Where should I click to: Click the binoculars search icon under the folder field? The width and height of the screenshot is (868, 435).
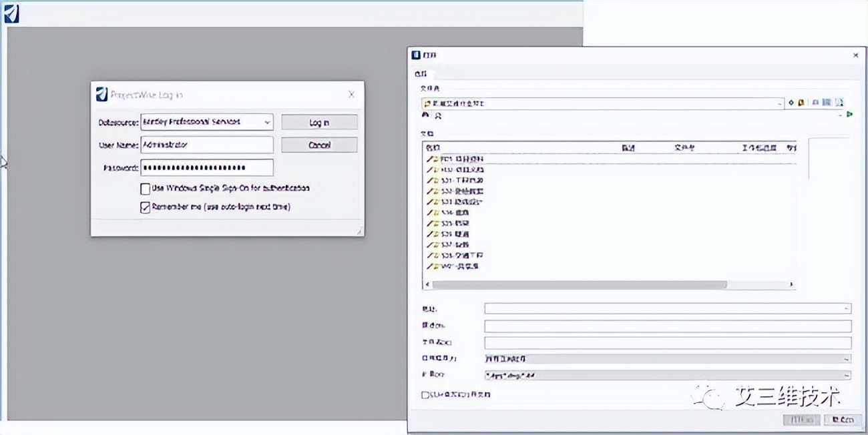coord(425,115)
